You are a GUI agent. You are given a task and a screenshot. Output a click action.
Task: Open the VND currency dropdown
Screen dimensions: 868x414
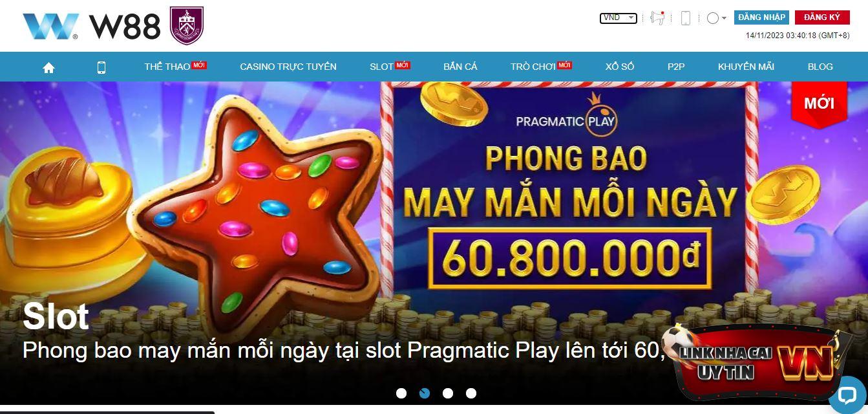[x=619, y=18]
